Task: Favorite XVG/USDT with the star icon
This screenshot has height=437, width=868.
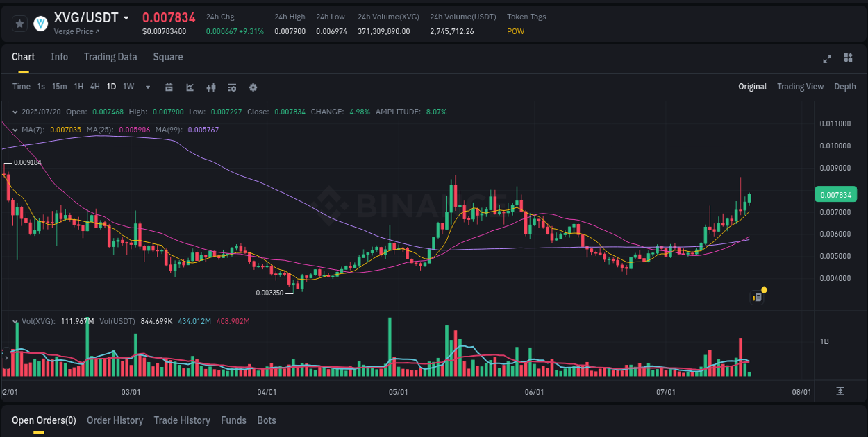Action: 19,23
